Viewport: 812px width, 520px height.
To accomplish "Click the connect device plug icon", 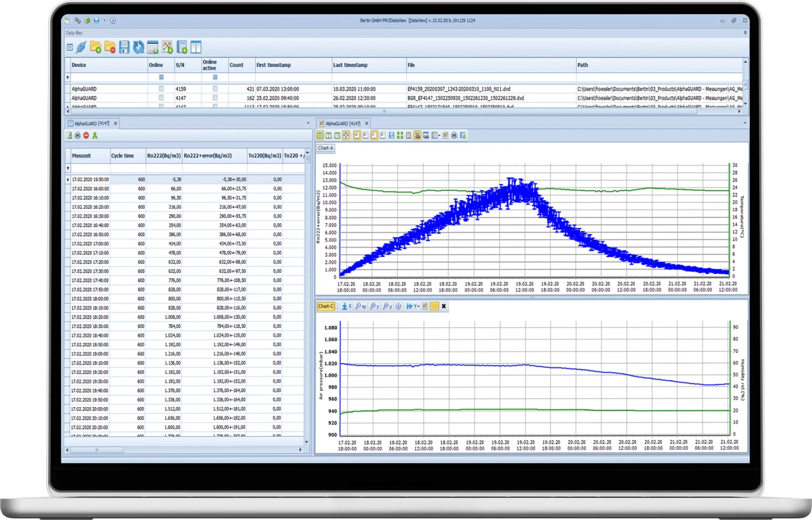I will [82, 47].
